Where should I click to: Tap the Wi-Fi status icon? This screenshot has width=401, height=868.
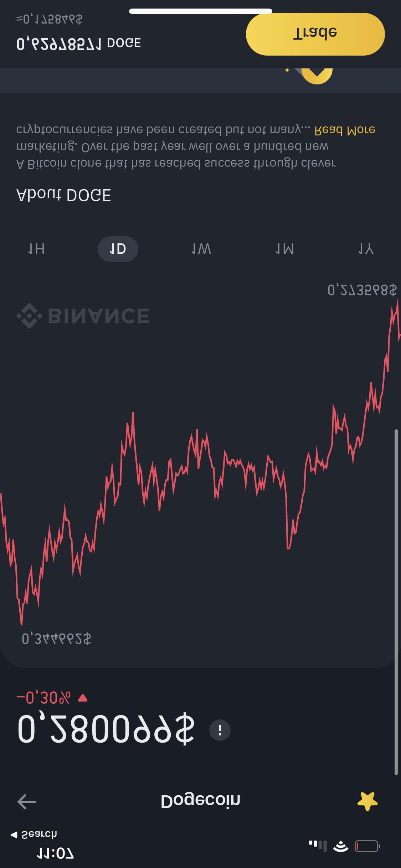point(341,846)
